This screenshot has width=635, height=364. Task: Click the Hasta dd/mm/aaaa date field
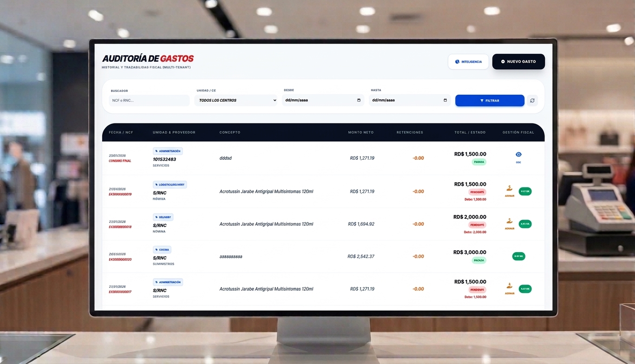pos(410,100)
